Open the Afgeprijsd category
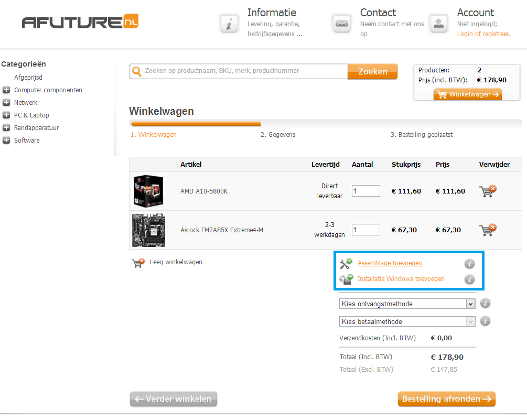The height and width of the screenshot is (420, 527). [28, 77]
